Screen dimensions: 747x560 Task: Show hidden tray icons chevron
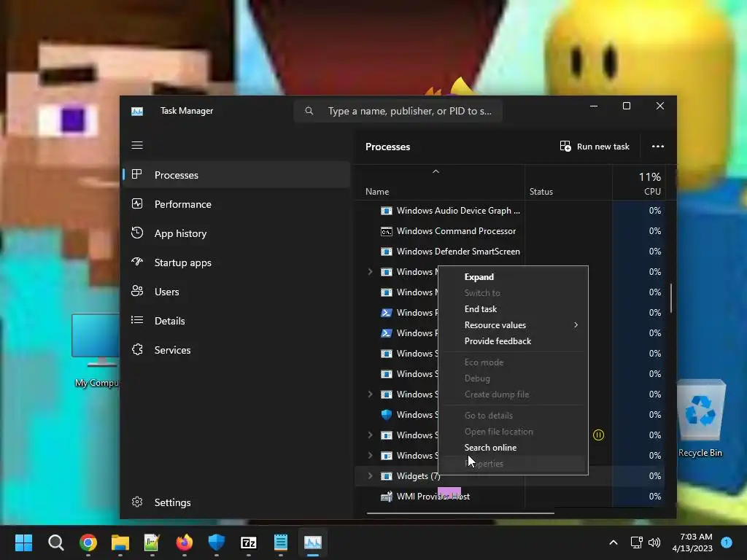[x=614, y=542]
